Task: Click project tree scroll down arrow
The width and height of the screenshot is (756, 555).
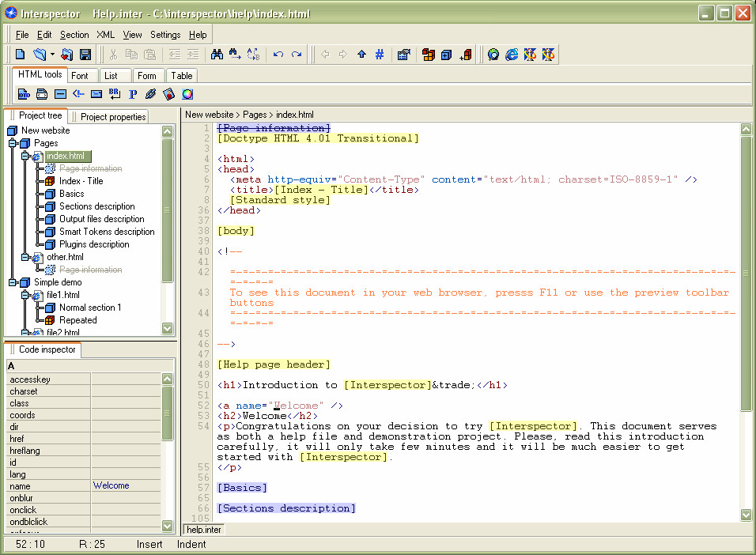Action: click(168, 328)
